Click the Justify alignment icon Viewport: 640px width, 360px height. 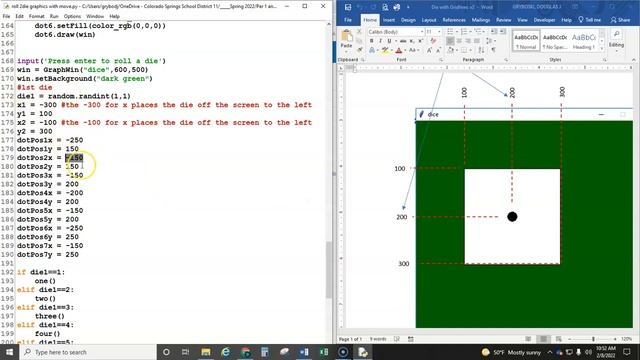pos(477,41)
